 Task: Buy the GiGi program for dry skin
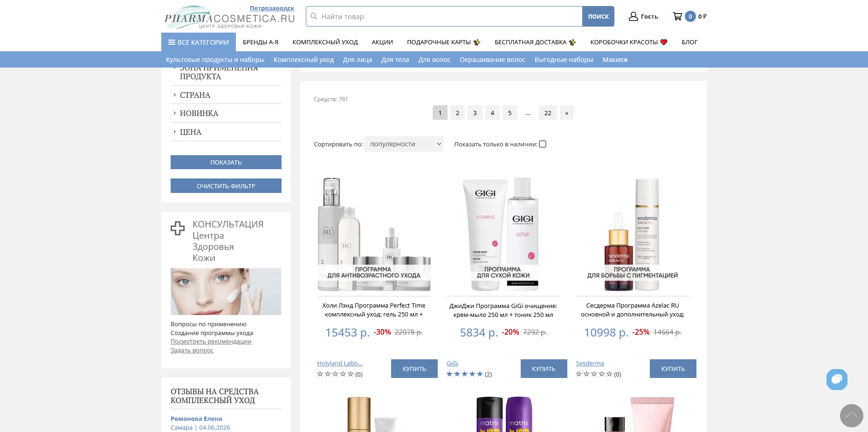(x=544, y=369)
